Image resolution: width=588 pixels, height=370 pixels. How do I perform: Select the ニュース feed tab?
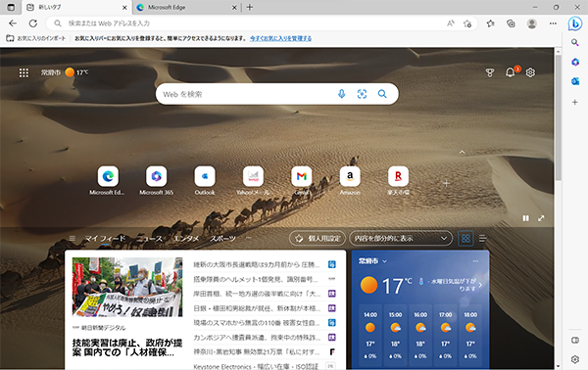(149, 239)
